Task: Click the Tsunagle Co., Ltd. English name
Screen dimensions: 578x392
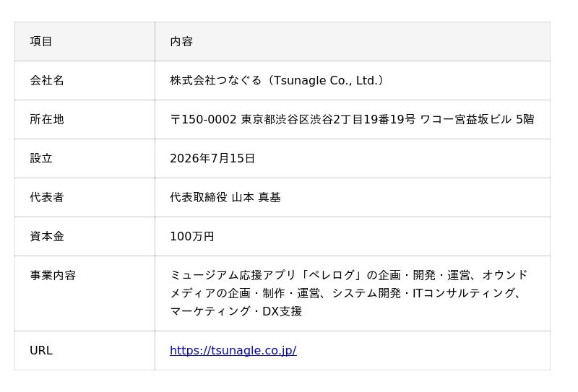Action: 326,80
